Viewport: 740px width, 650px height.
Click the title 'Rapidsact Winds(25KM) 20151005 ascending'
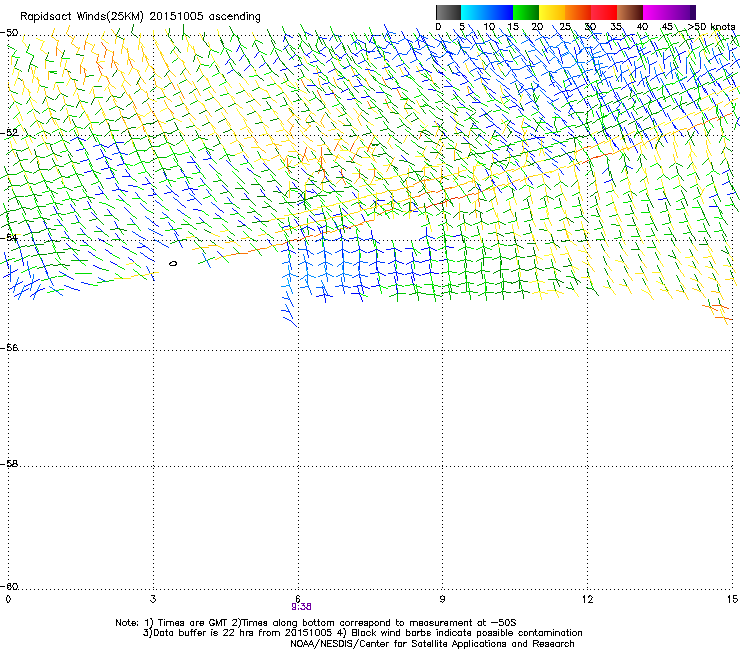pyautogui.click(x=140, y=17)
